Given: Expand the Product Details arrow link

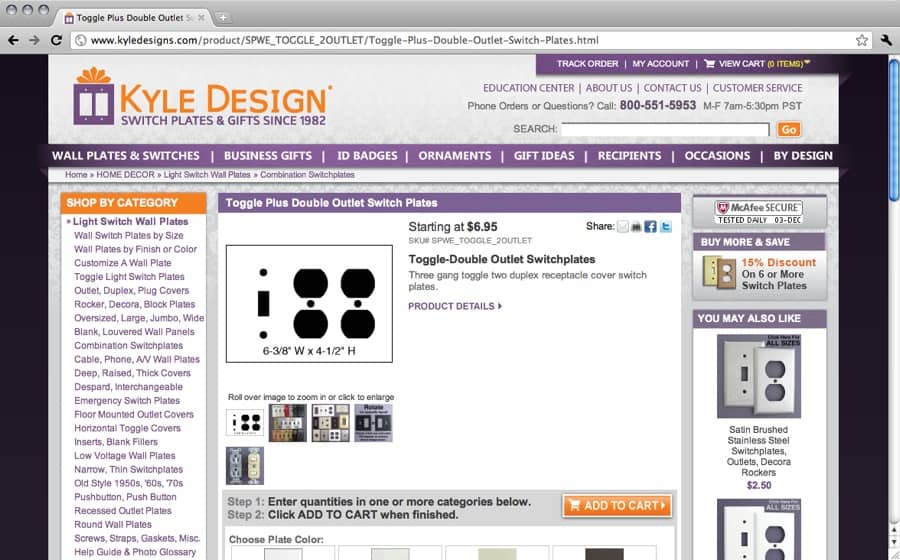Looking at the screenshot, I should pos(455,306).
